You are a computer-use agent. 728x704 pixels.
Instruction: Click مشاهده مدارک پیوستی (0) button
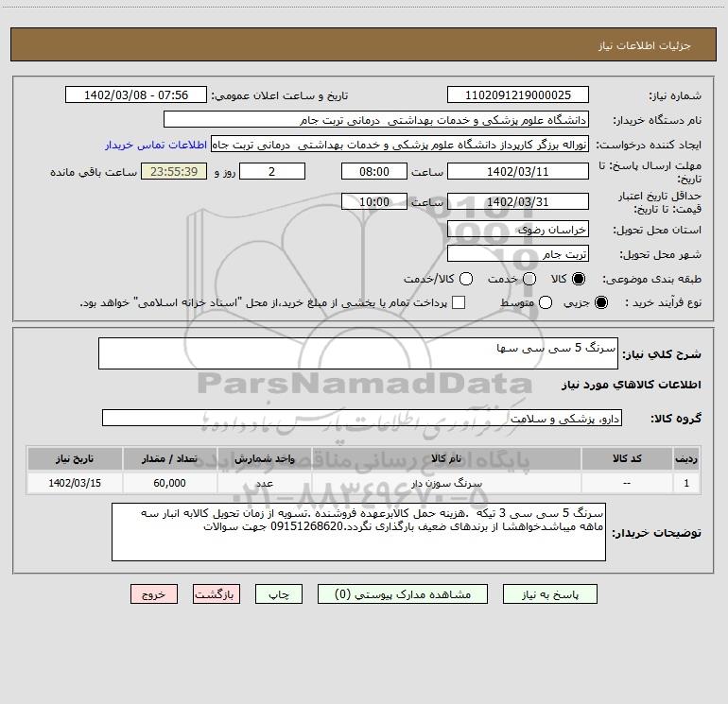point(403,594)
